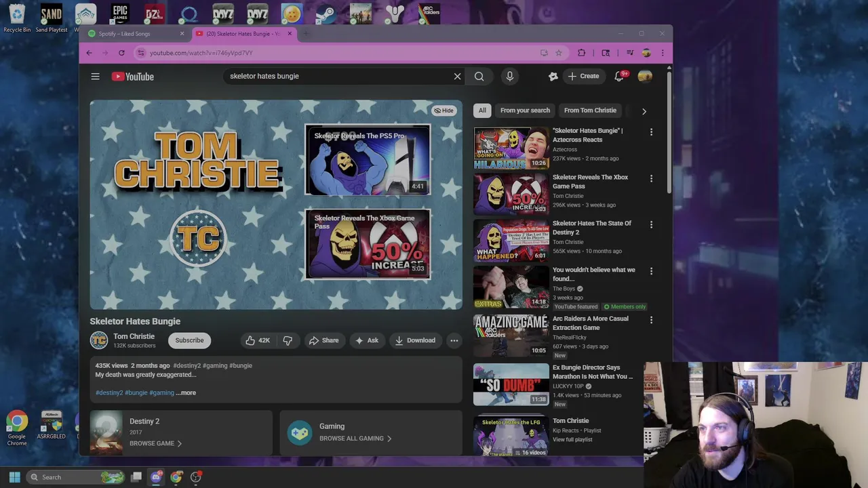This screenshot has width=868, height=488.
Task: Click the #destiny2 hashtag in the description
Action: (x=109, y=392)
